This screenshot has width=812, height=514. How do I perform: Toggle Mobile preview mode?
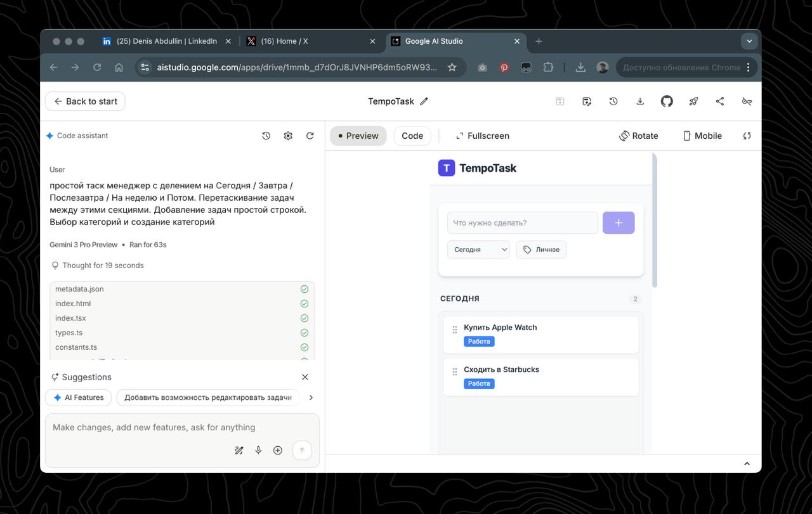702,136
